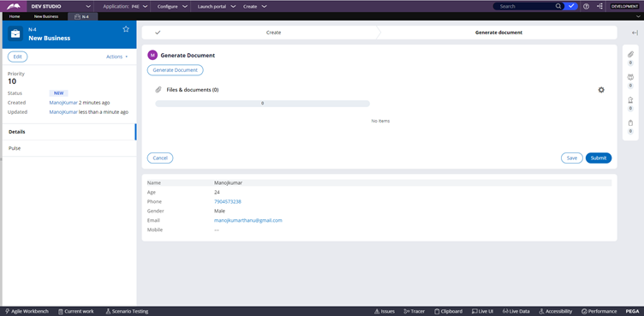
Task: Click the Save button
Action: [572, 158]
